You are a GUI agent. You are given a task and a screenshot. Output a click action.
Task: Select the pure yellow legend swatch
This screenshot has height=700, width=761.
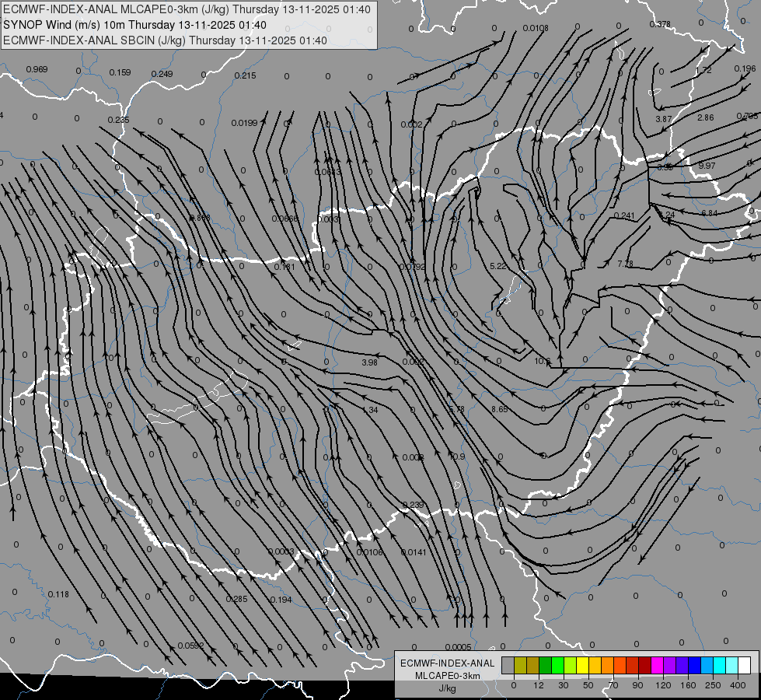583,665
